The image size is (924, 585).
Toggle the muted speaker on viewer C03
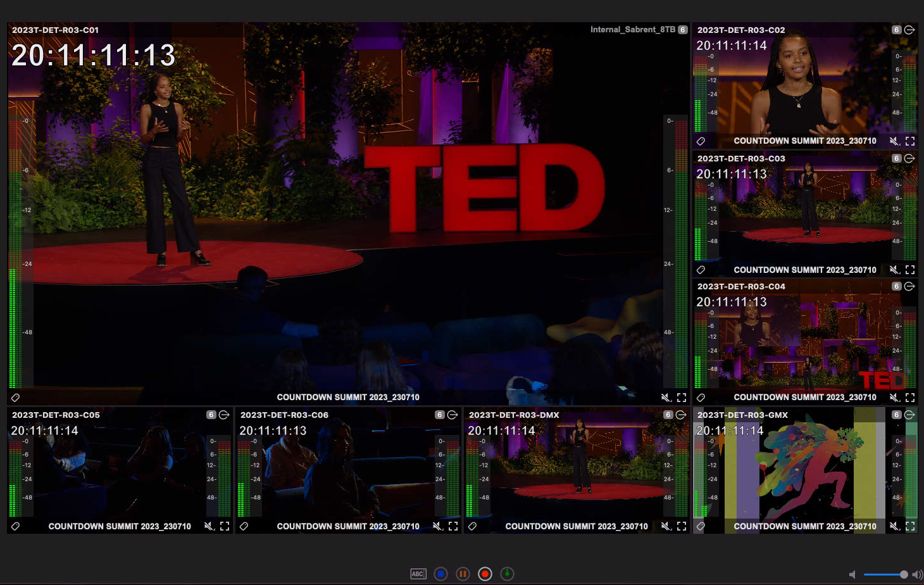click(x=894, y=270)
